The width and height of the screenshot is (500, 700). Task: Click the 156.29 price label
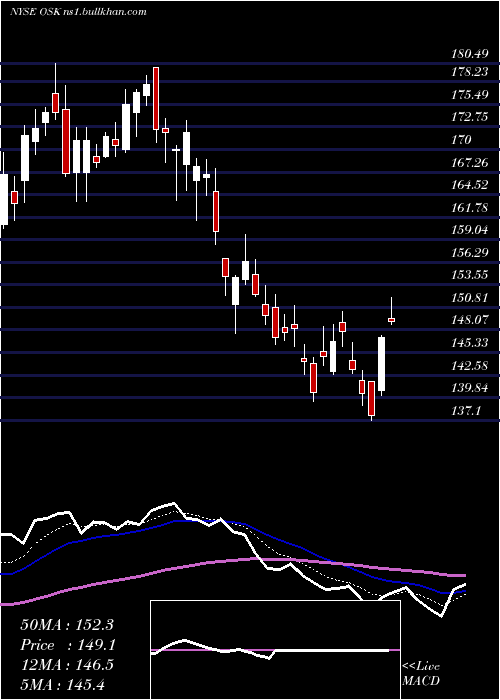(470, 253)
